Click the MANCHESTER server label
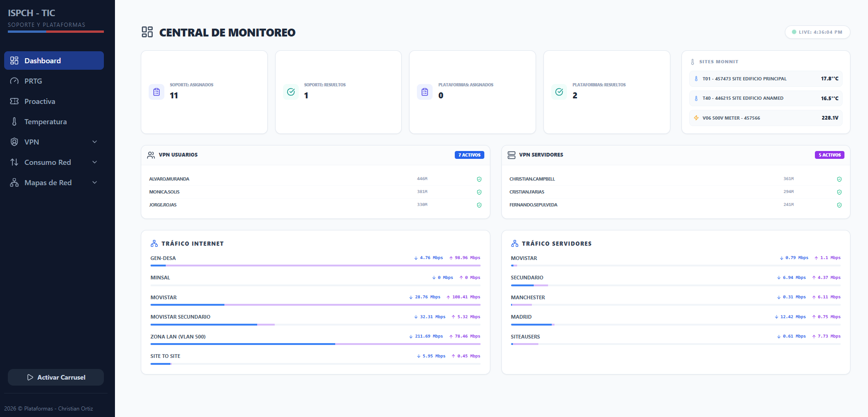The image size is (868, 417). (528, 297)
